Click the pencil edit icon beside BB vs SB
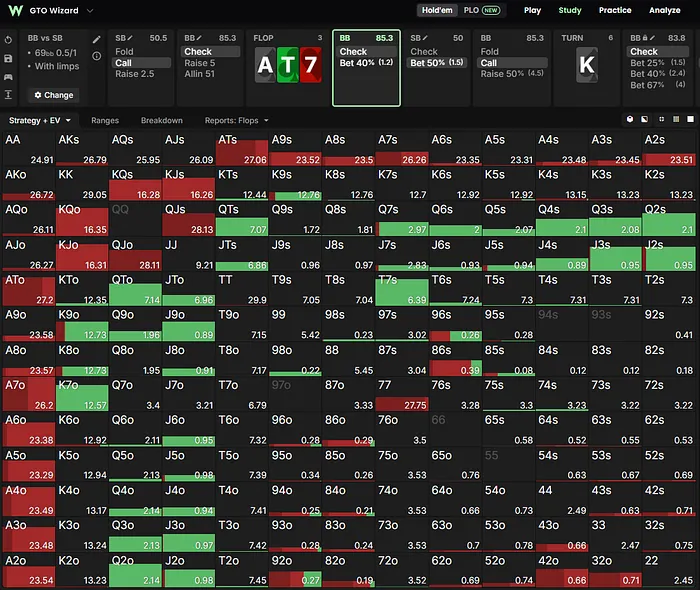This screenshot has height=590, width=700. point(96,39)
